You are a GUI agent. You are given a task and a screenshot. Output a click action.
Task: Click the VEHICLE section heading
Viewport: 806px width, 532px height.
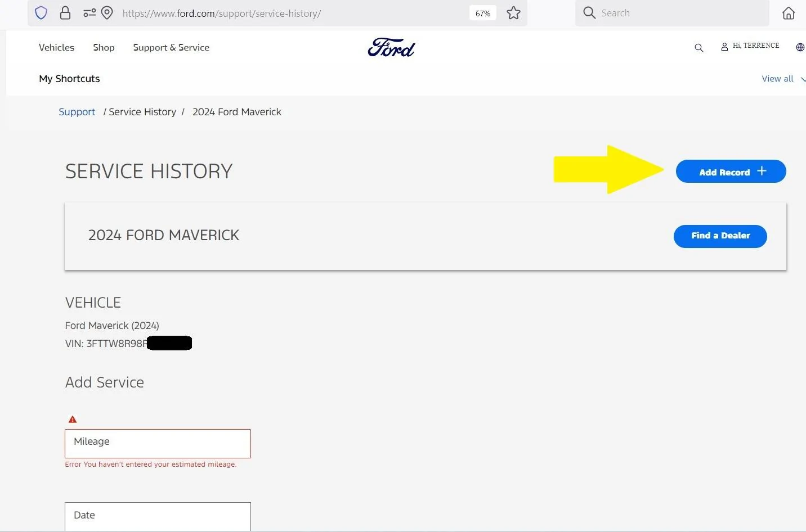93,303
